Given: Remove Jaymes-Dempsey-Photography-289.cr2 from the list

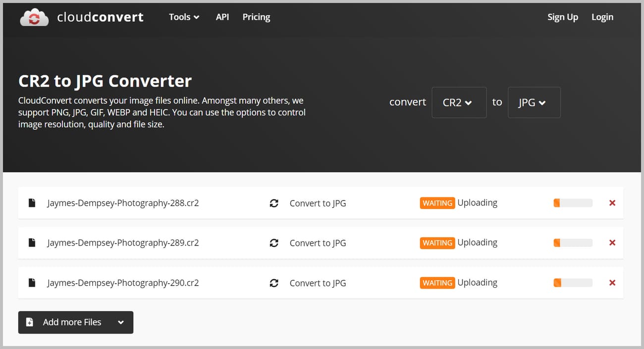Looking at the screenshot, I should pos(612,243).
